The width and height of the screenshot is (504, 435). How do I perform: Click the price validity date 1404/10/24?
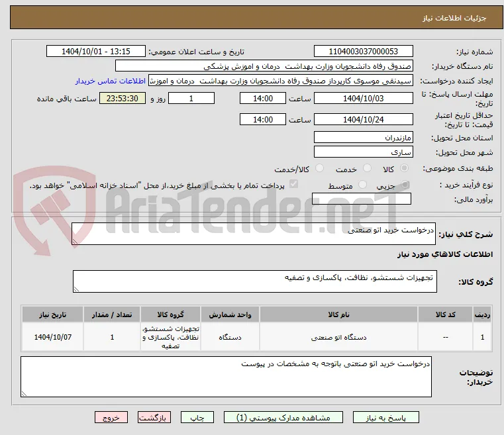364,120
